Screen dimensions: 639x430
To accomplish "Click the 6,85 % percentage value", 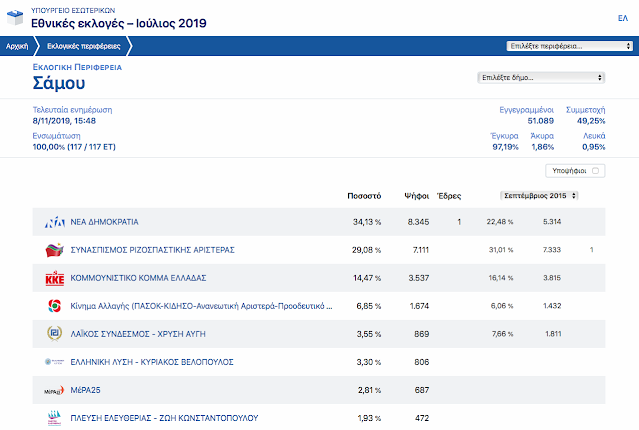I will (x=368, y=306).
